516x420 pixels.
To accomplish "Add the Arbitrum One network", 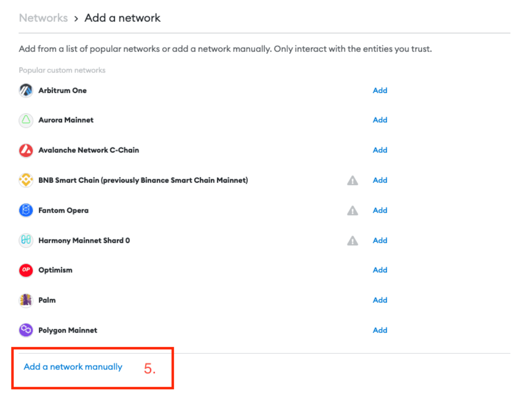I will 380,90.
